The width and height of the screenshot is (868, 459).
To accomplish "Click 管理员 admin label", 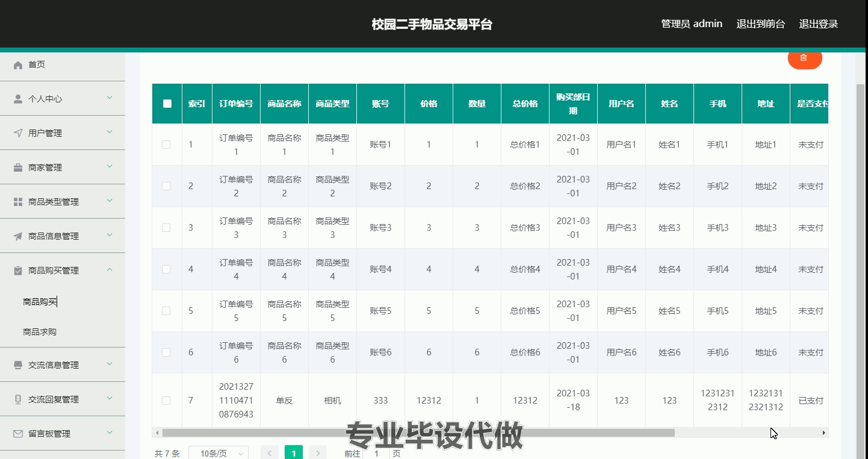I will pyautogui.click(x=692, y=23).
